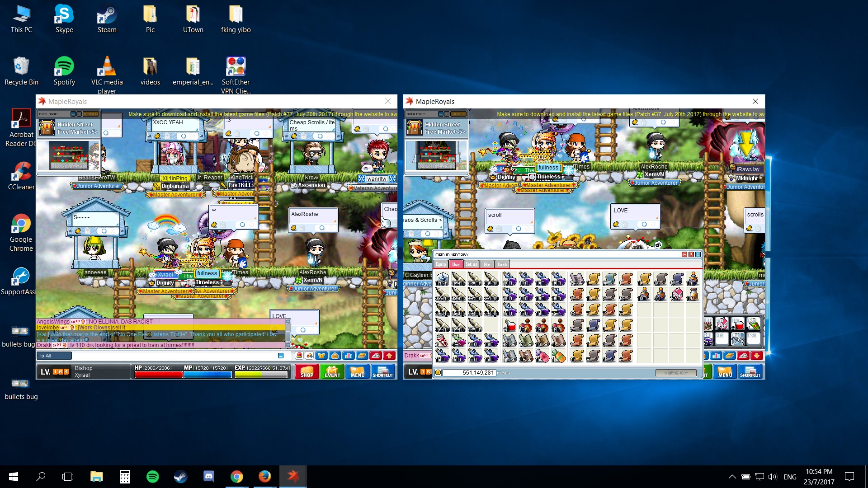Select the honey jar stack of 101
868x488 pixels.
[x=693, y=295]
